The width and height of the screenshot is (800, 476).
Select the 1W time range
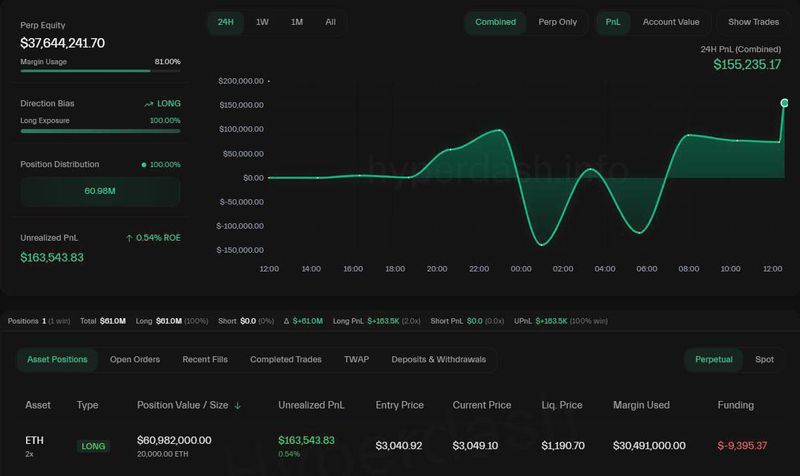click(262, 22)
